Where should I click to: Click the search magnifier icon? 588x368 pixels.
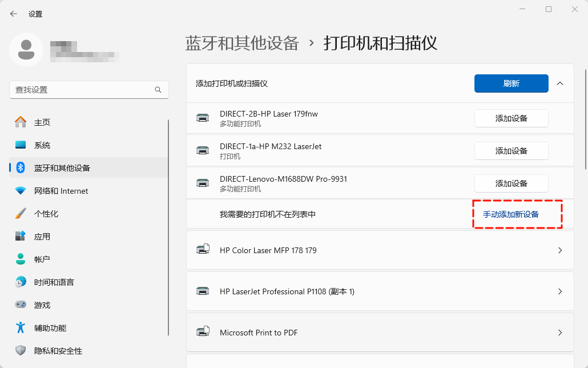[158, 90]
